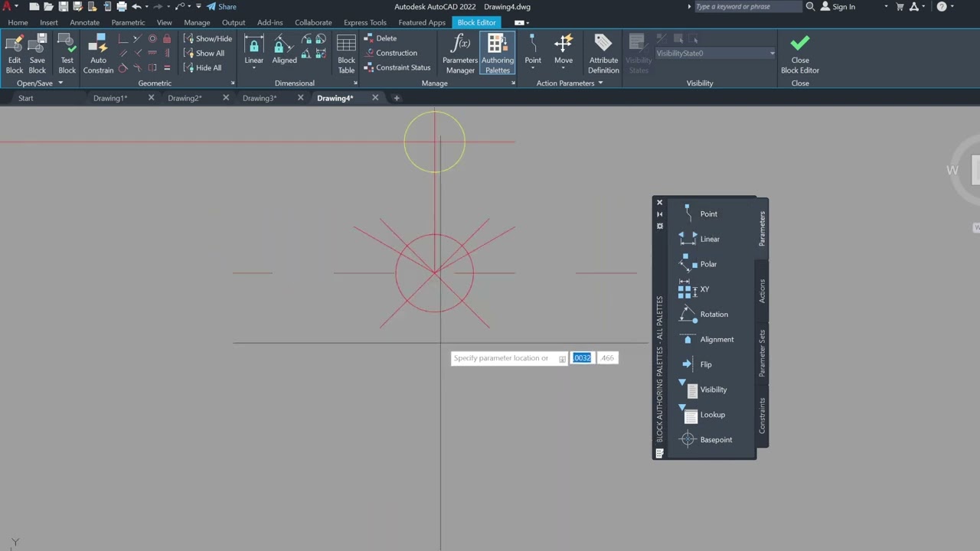Toggle Construction geometry
This screenshot has width=980, height=551.
click(x=390, y=53)
